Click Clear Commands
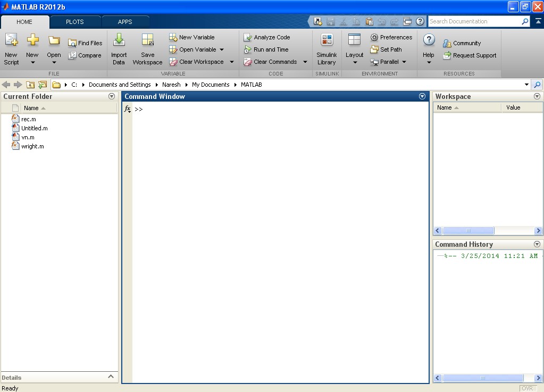The height and width of the screenshot is (392, 544). (270, 62)
